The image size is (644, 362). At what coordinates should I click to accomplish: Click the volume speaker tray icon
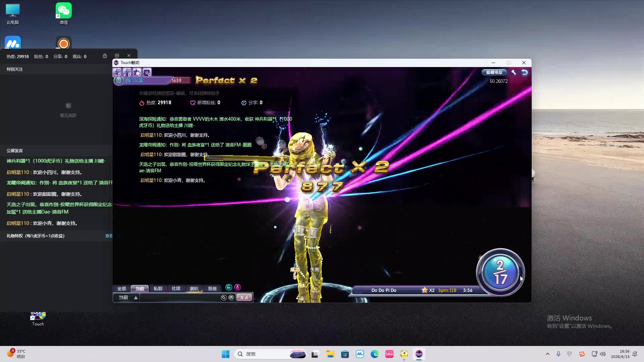603,354
